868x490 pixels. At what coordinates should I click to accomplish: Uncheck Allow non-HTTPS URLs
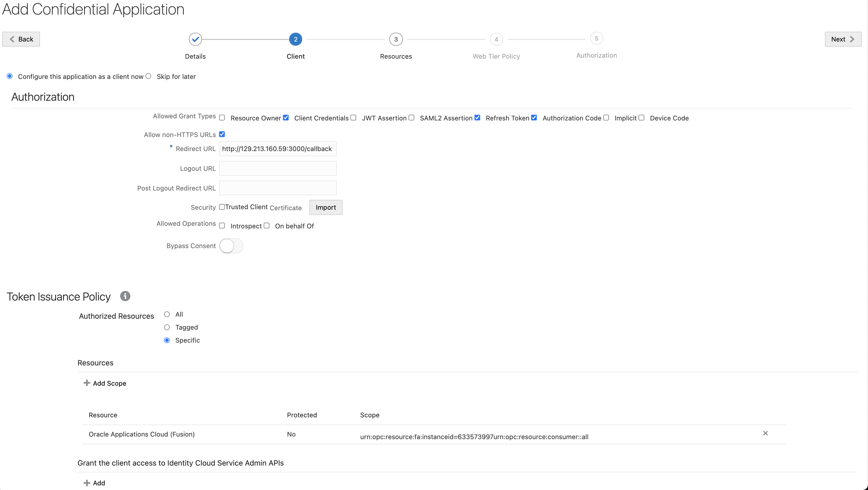[222, 134]
